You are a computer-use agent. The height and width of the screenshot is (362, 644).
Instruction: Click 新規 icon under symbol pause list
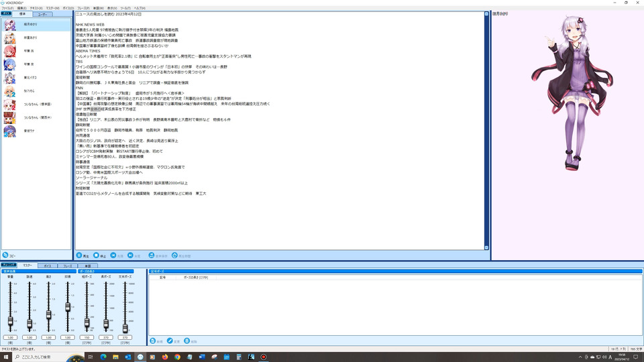tap(153, 341)
